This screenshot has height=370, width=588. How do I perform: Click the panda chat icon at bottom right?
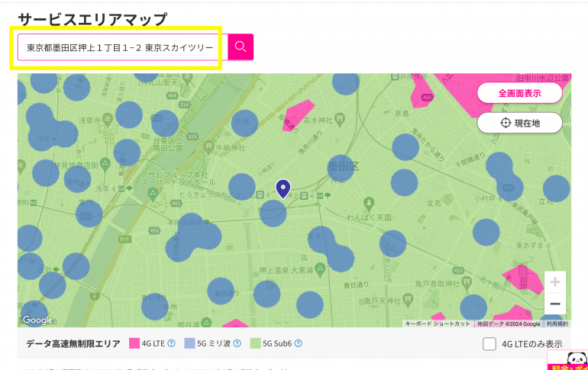569,360
